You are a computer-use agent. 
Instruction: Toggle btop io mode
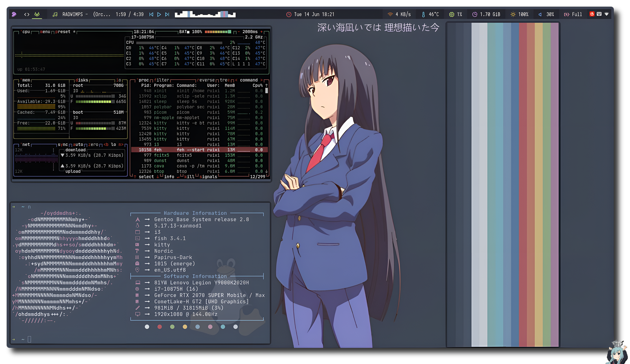pyautogui.click(x=118, y=80)
